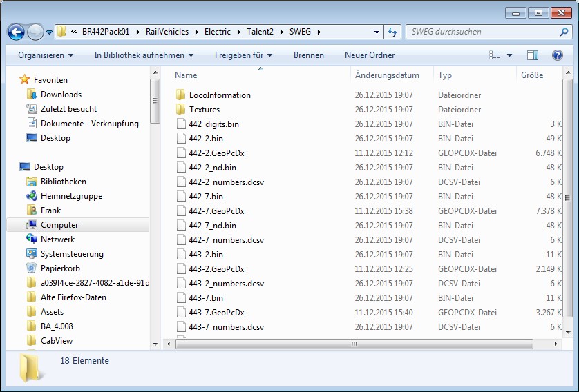579x392 pixels.
Task: Toggle the preview pane icon
Action: click(x=533, y=55)
